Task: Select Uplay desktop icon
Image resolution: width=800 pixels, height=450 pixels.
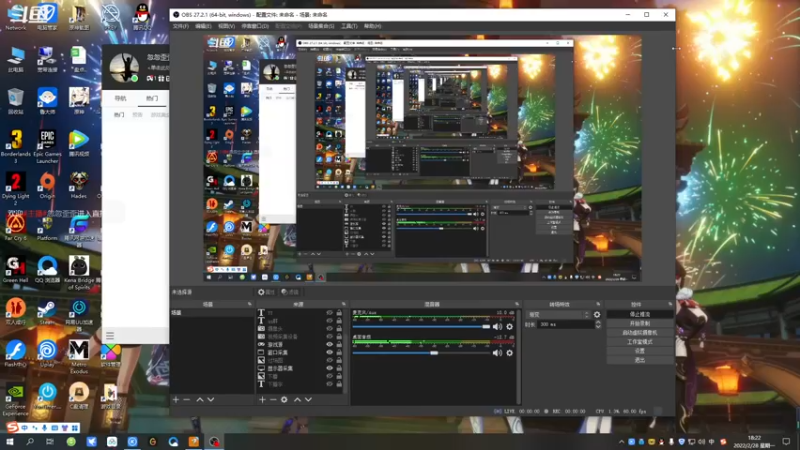Action: pos(47,354)
